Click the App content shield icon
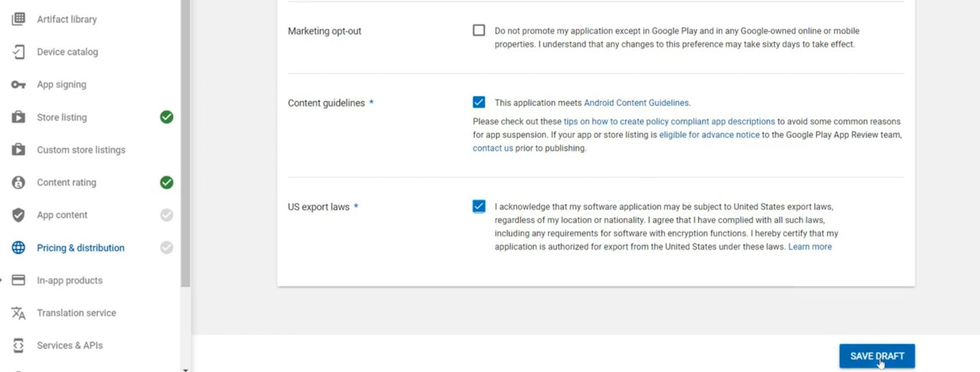The height and width of the screenshot is (372, 980). point(19,215)
